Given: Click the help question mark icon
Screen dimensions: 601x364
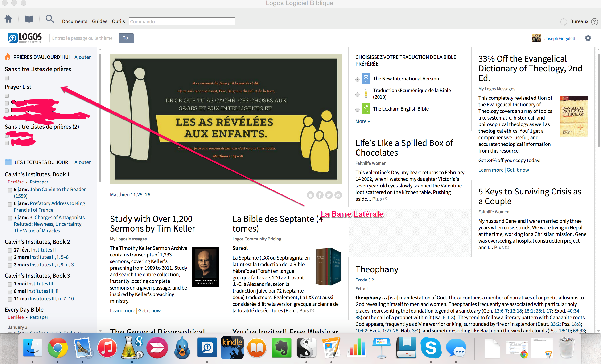Looking at the screenshot, I should (595, 21).
